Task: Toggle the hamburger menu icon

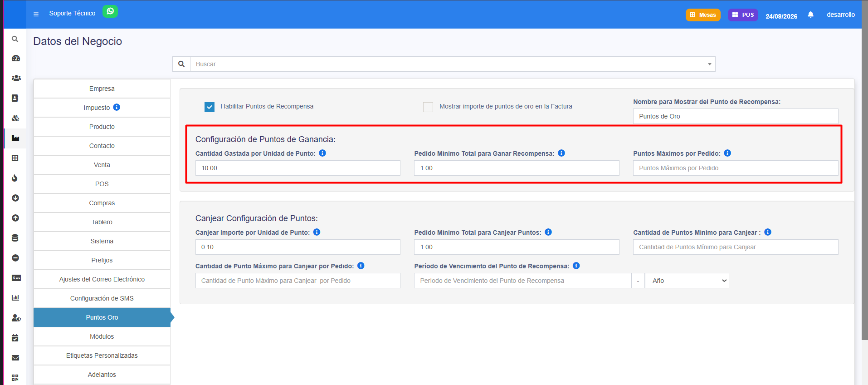Action: point(36,14)
